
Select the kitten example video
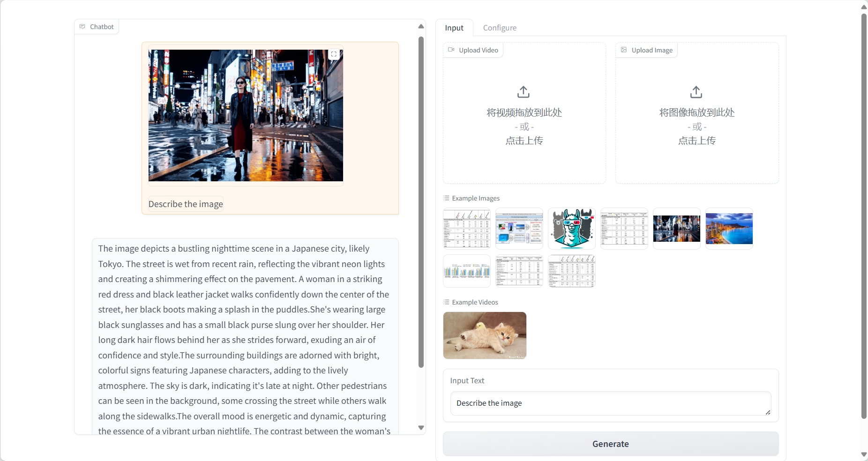485,335
